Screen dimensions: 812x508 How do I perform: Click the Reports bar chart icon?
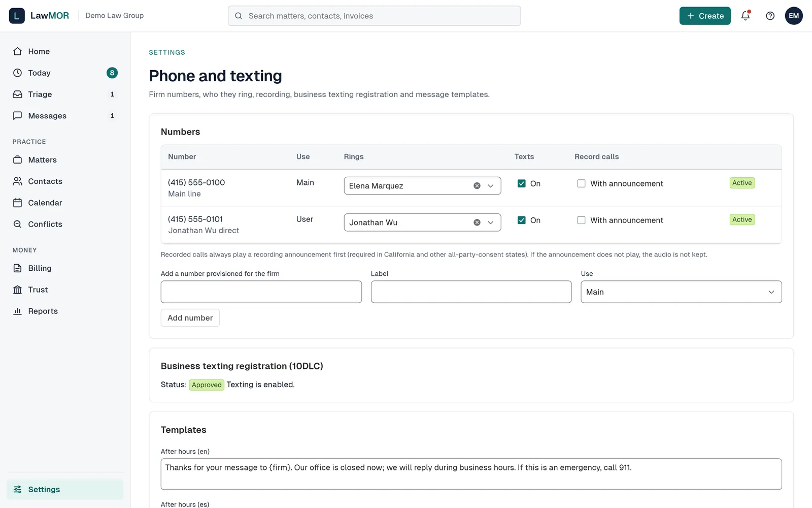(x=18, y=311)
